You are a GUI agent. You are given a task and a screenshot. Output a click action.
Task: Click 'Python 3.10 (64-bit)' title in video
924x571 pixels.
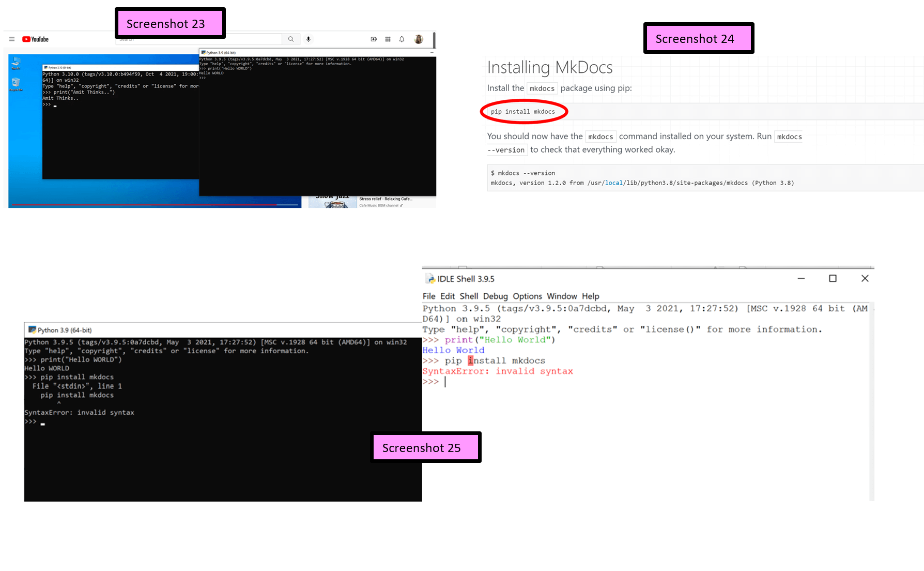[x=60, y=68]
